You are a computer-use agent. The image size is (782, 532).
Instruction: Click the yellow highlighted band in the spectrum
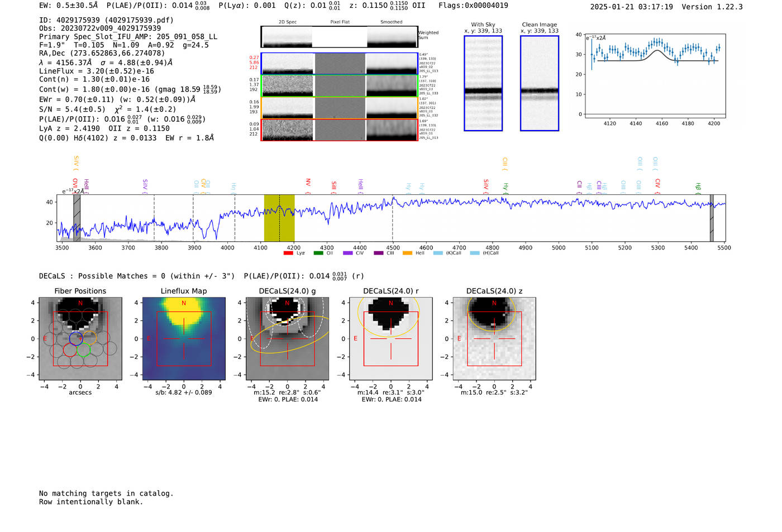coord(279,218)
